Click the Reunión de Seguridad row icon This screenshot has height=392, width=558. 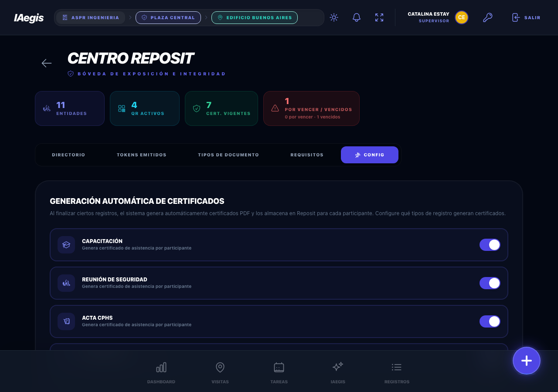click(x=66, y=283)
